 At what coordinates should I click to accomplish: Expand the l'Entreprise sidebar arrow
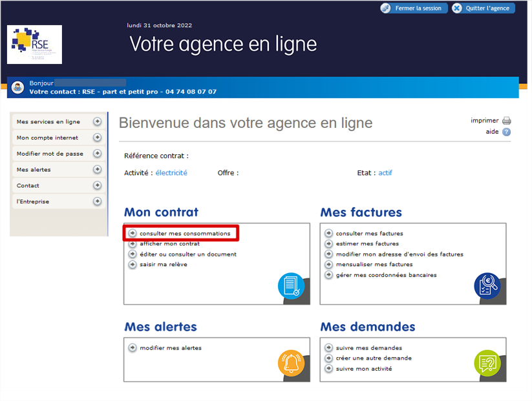click(97, 201)
